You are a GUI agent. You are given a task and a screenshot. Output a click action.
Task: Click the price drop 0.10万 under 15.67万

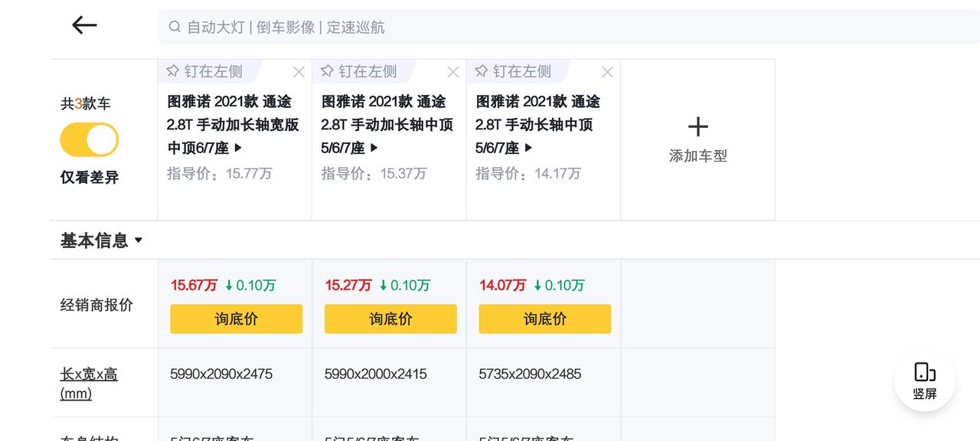coord(250,285)
